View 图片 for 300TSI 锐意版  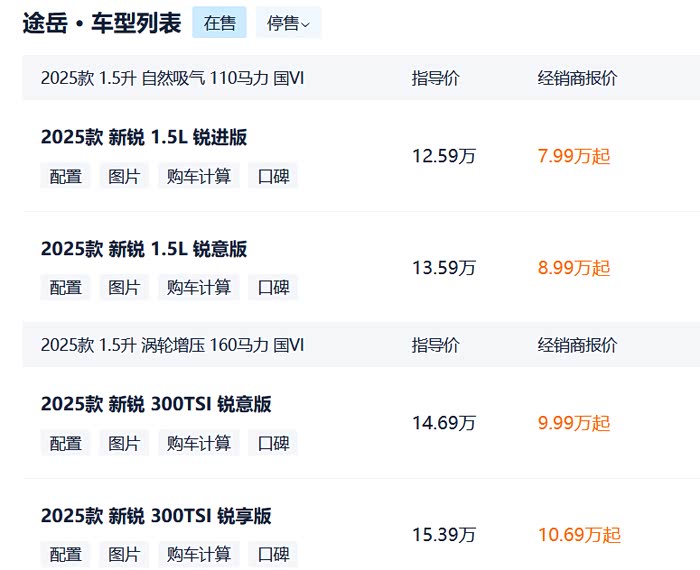tap(124, 443)
